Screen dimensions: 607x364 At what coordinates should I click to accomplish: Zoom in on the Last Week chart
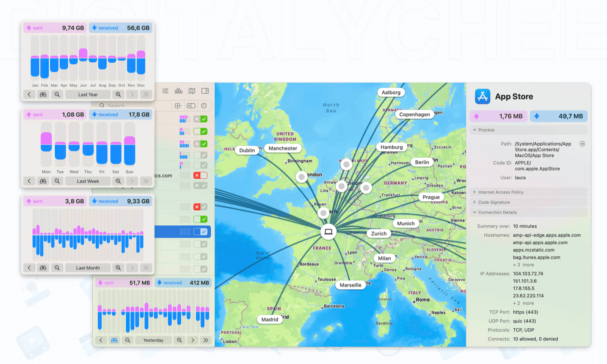(118, 181)
